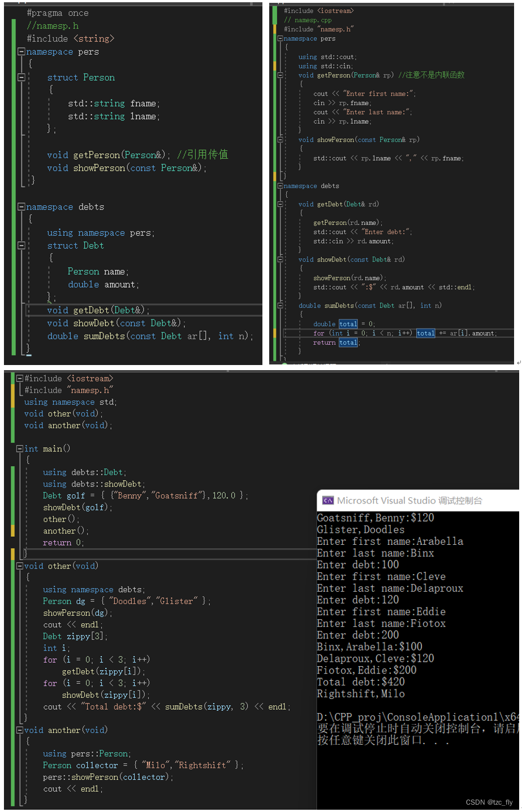Click 'void getDebt(Debt&);' prototype line
This screenshot has width=522, height=812.
pyautogui.click(x=98, y=310)
